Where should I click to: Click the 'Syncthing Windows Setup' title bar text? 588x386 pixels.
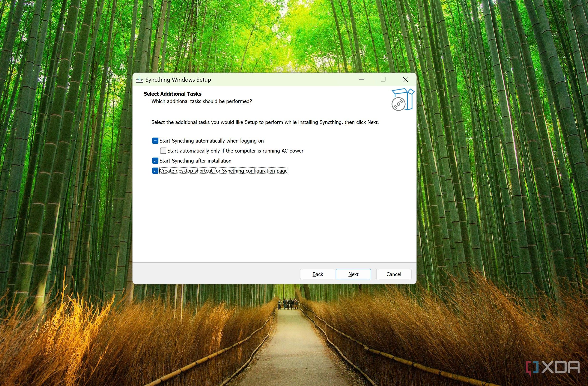click(178, 79)
